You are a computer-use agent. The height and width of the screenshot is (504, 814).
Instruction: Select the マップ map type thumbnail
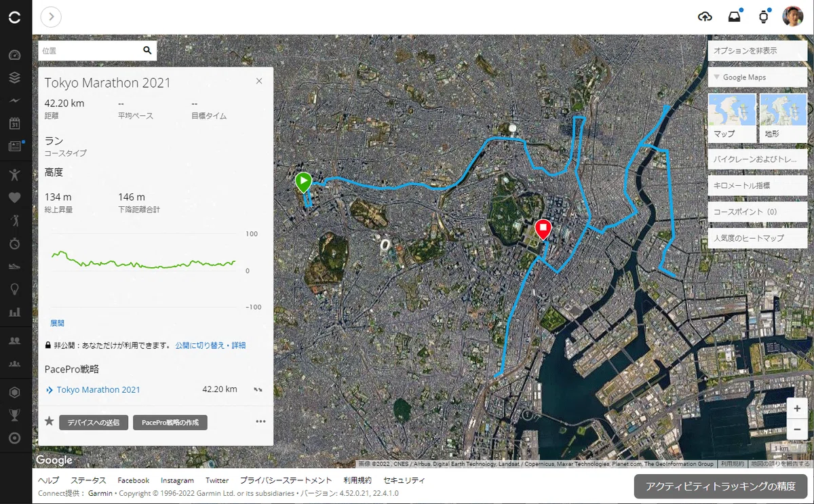point(732,117)
